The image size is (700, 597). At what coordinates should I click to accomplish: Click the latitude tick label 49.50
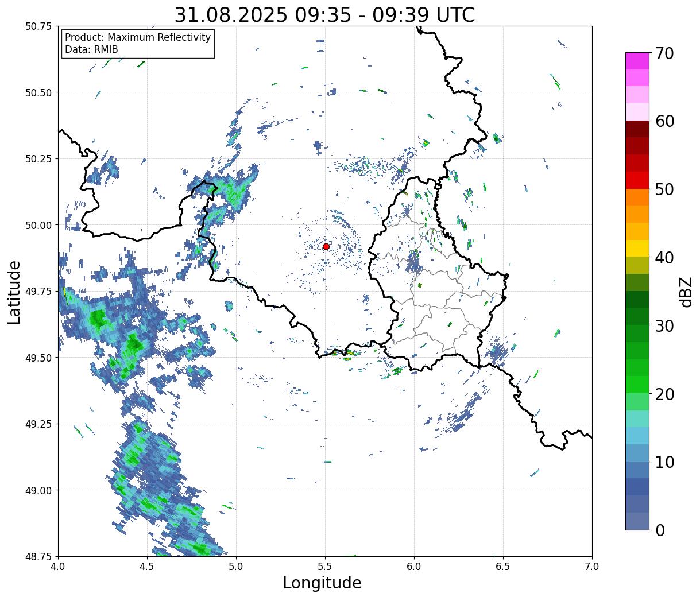(x=38, y=358)
